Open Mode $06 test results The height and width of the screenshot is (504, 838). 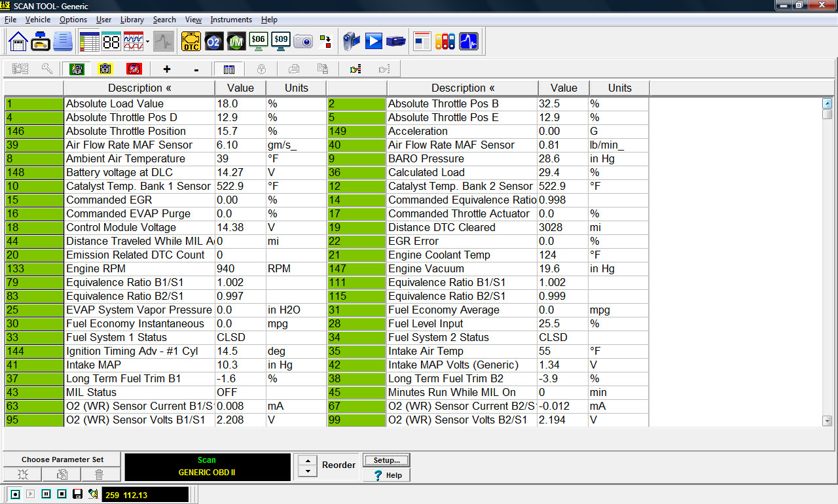pyautogui.click(x=258, y=41)
